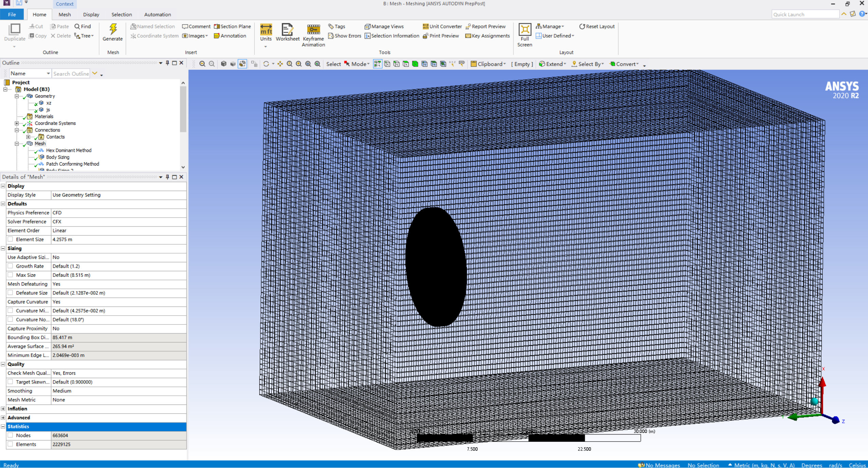The width and height of the screenshot is (868, 468).
Task: Click the Face selection filter icon
Action: click(x=406, y=64)
